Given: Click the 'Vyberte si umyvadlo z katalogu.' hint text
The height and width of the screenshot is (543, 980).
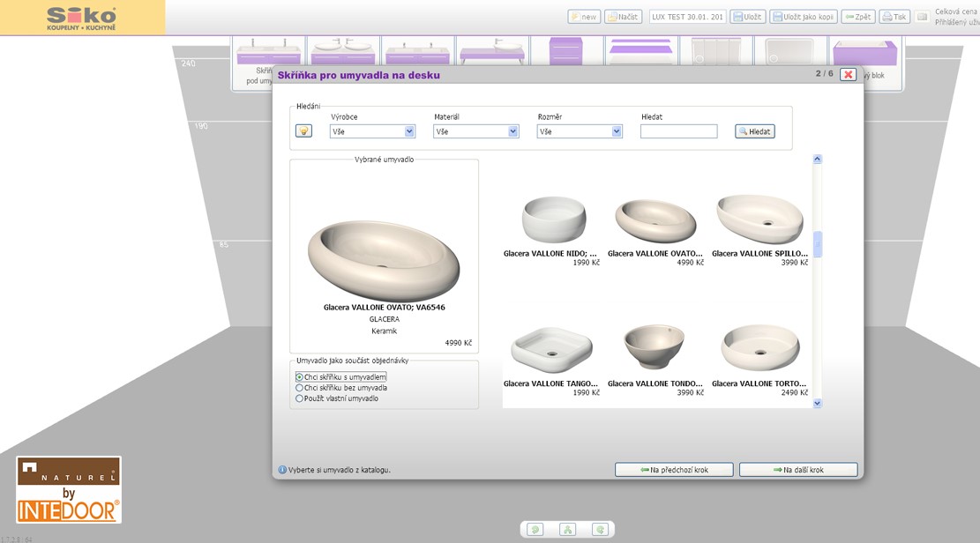Looking at the screenshot, I should [340, 470].
